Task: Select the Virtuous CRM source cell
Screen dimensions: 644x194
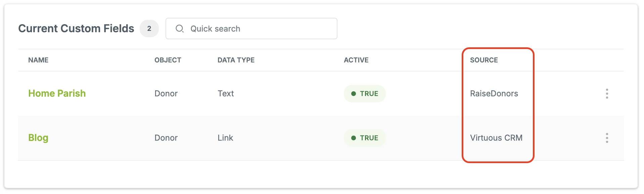Action: (x=496, y=138)
